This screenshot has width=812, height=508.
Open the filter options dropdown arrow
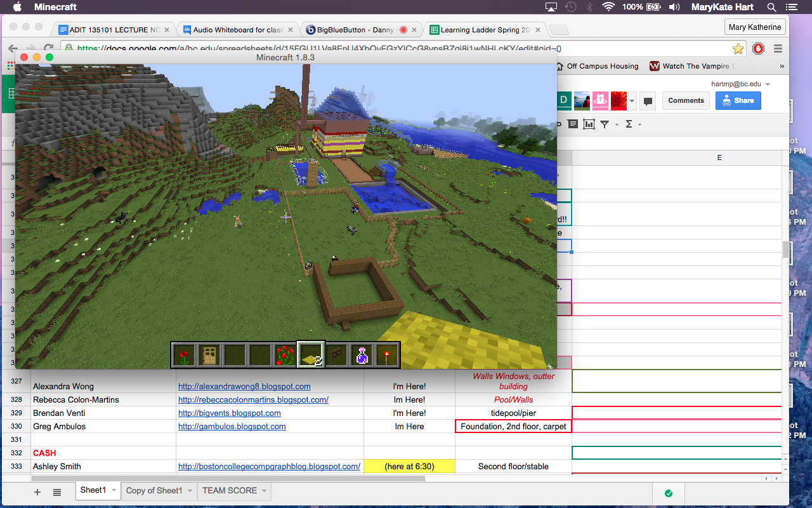click(617, 125)
